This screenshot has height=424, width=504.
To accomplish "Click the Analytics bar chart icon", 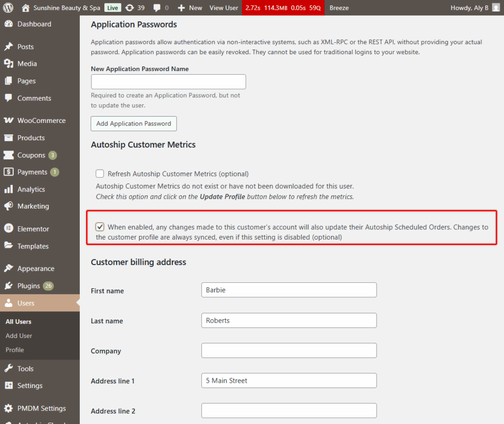I will (8, 189).
